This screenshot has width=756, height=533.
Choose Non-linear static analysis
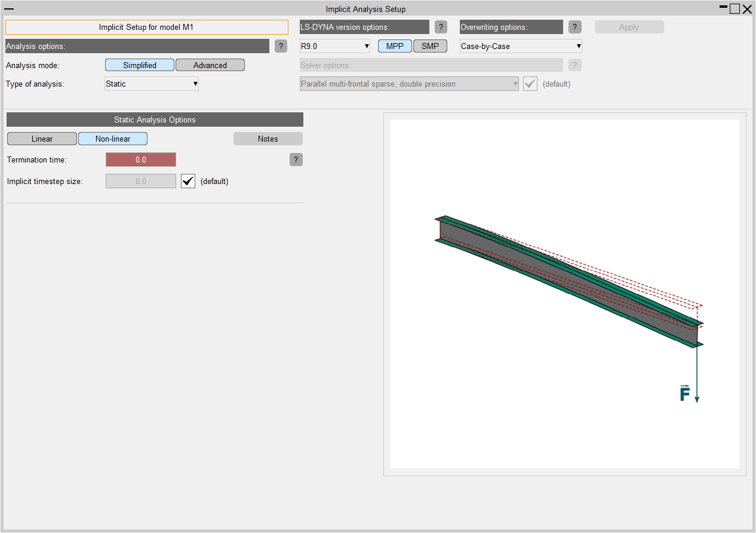pos(113,139)
